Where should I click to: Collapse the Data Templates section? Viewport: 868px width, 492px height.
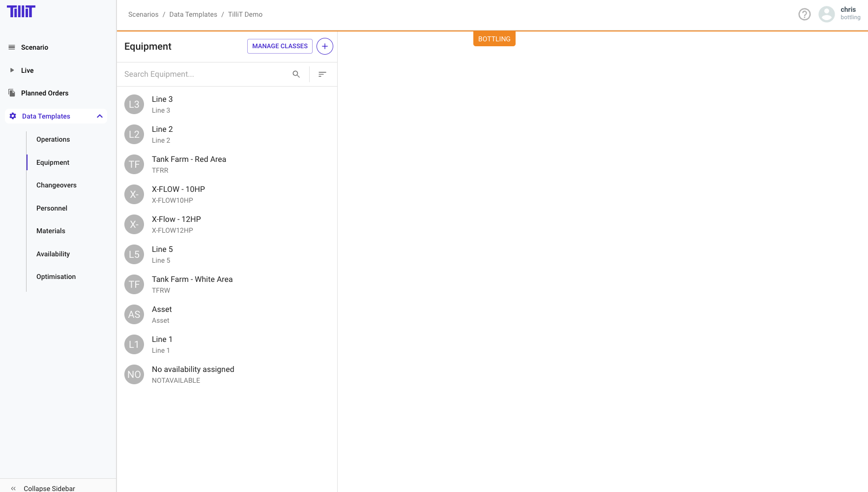coord(100,116)
